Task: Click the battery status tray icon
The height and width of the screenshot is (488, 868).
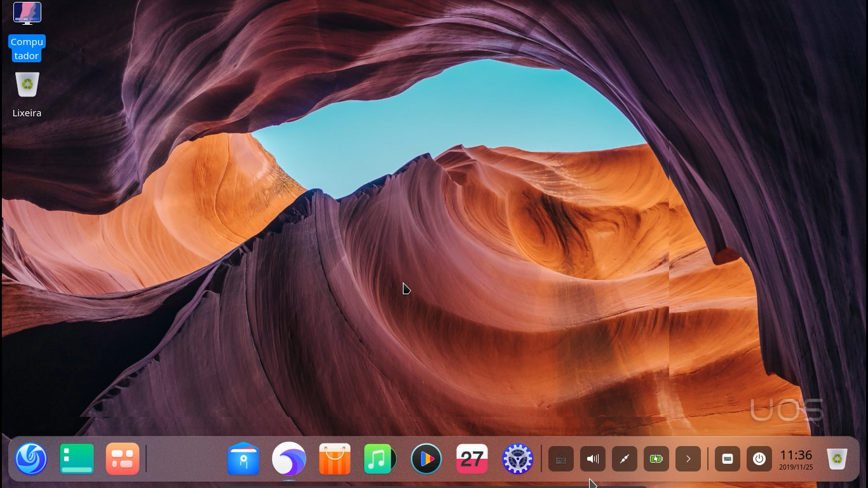Action: [656, 459]
